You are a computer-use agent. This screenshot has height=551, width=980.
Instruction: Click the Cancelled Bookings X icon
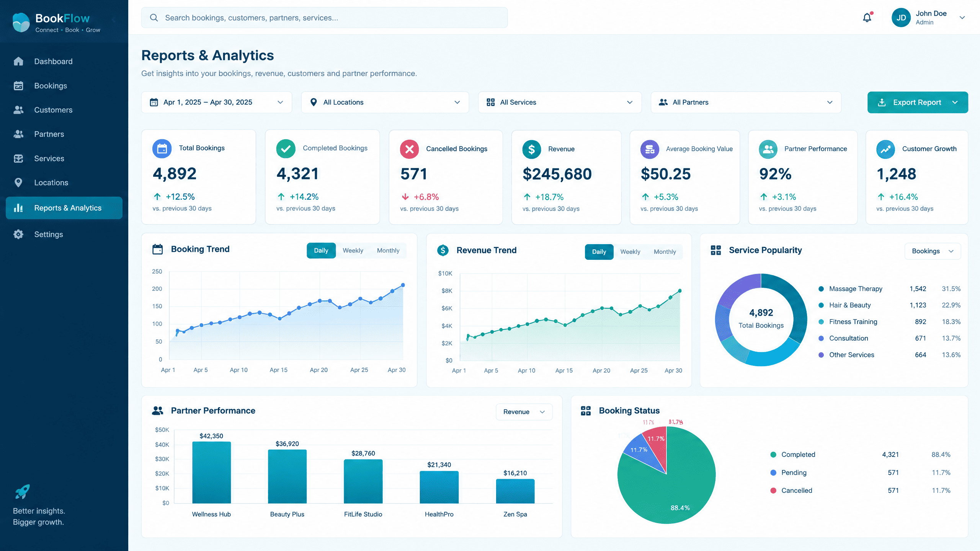(409, 149)
